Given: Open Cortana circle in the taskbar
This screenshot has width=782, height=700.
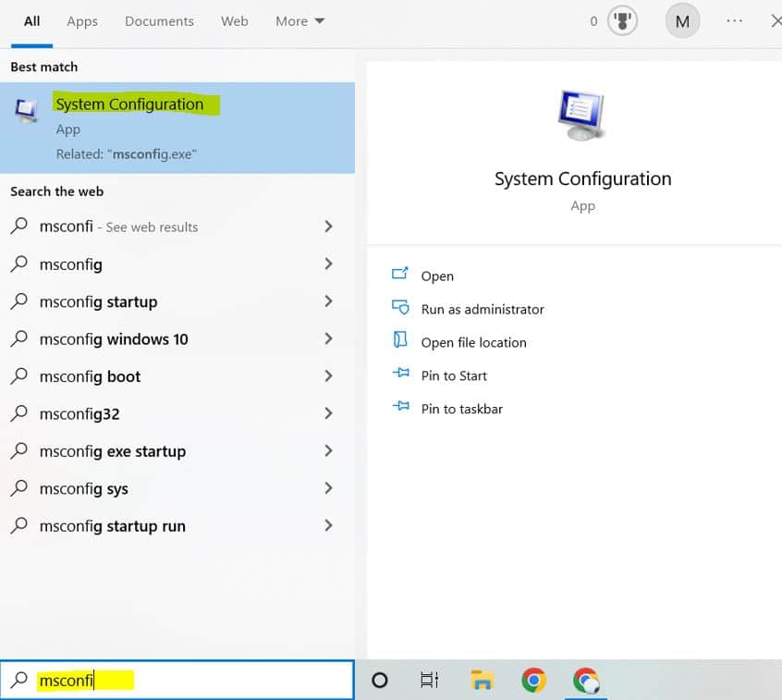Looking at the screenshot, I should [x=380, y=680].
